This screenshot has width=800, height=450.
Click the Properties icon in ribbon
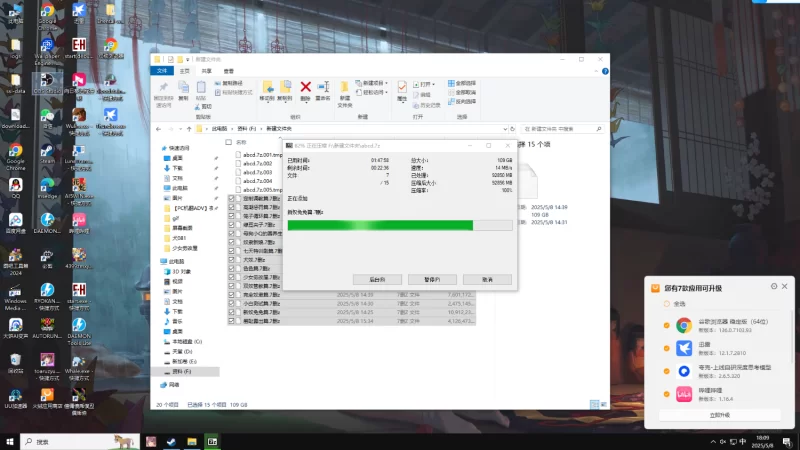coord(401,90)
